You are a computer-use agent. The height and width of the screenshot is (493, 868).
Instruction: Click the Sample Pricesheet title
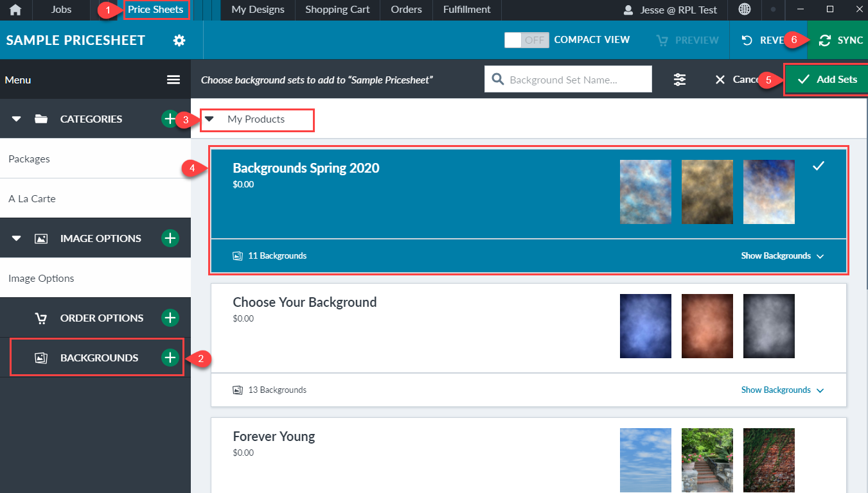[76, 40]
